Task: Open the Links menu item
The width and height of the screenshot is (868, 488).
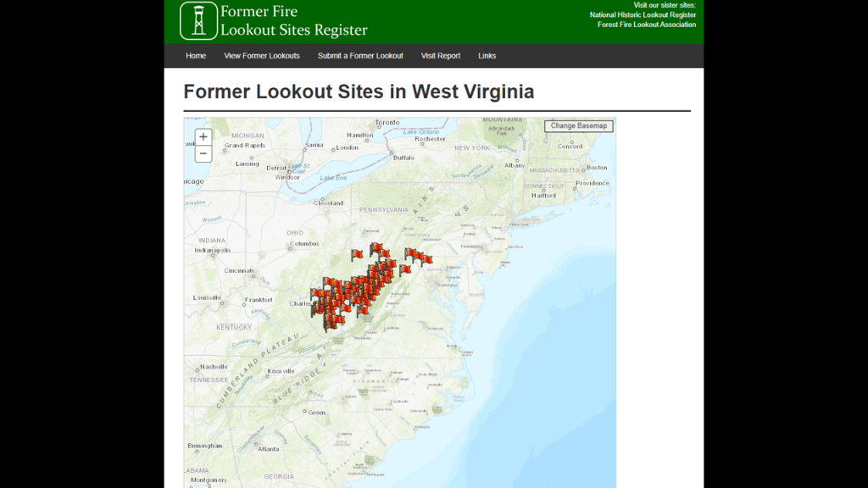Action: pos(487,56)
